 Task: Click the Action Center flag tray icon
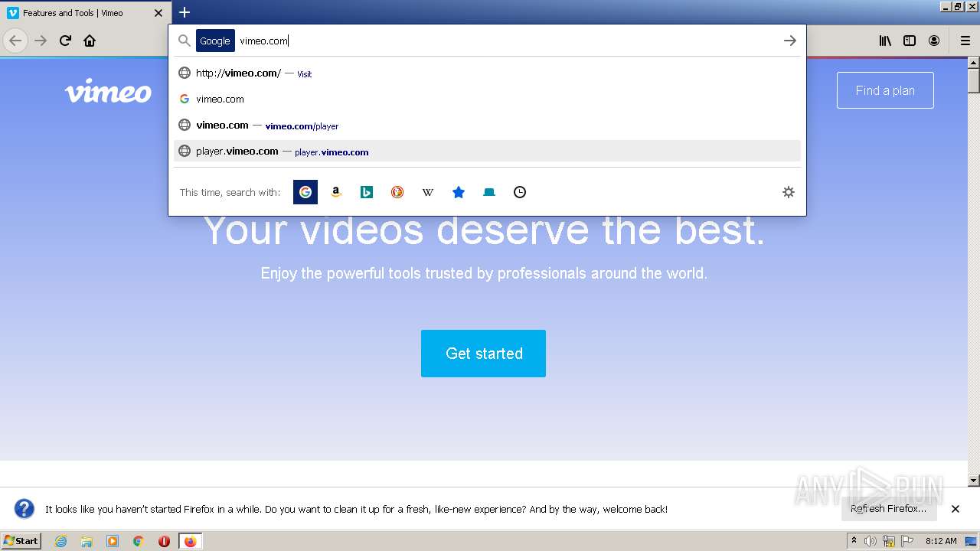[908, 541]
